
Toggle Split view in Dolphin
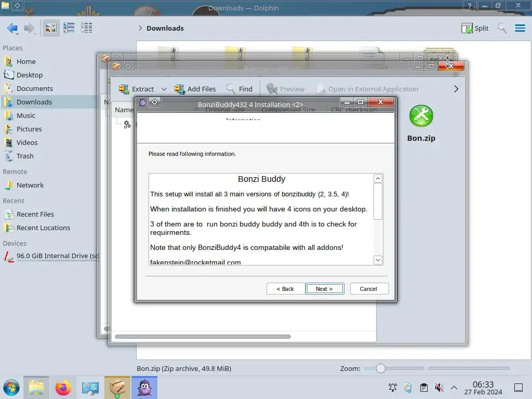coord(475,28)
